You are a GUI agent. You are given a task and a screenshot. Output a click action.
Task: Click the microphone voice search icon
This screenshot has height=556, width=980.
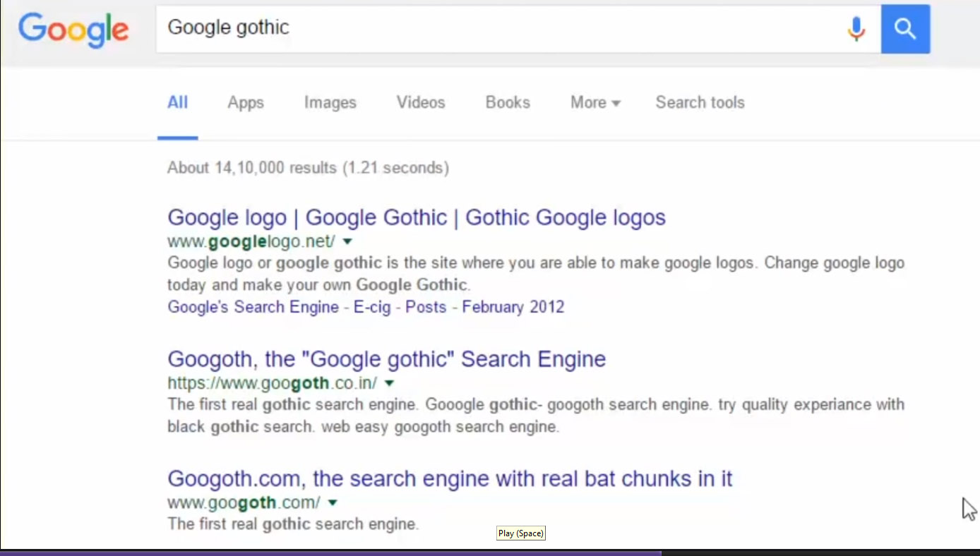coord(856,29)
